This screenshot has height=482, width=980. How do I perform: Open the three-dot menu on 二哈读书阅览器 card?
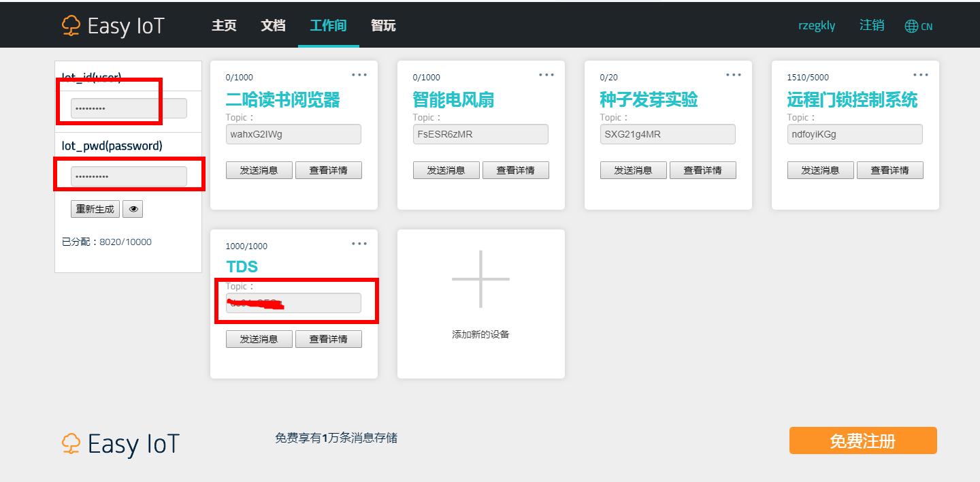coord(359,75)
